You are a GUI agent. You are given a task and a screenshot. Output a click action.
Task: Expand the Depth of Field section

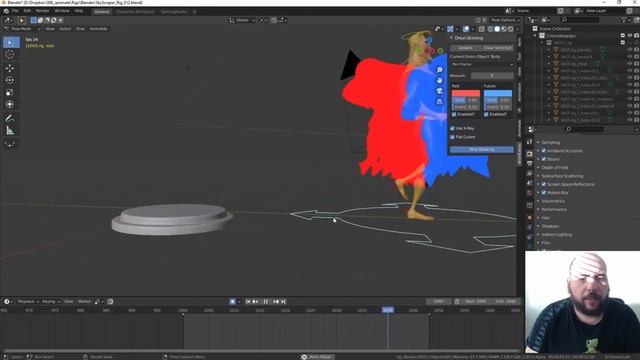pyautogui.click(x=539, y=168)
